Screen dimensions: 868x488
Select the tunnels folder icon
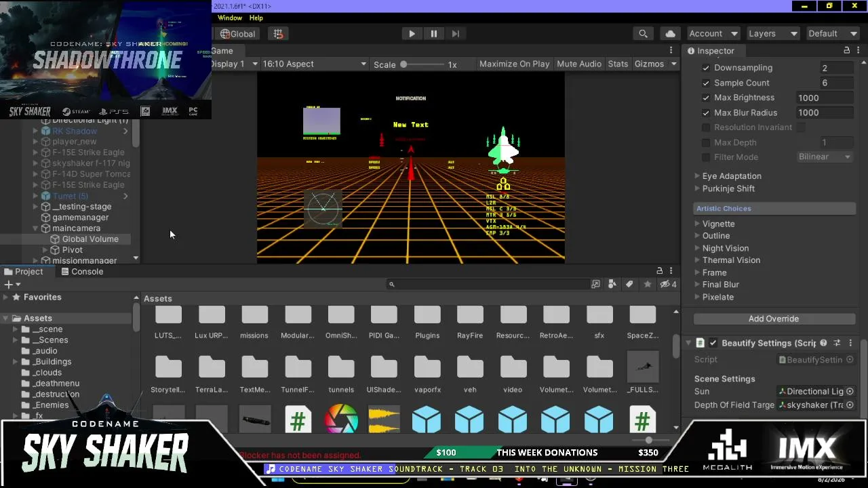[341, 367]
